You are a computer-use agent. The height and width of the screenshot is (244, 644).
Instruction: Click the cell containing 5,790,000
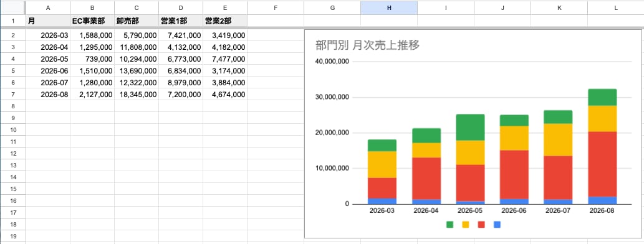[x=137, y=35]
